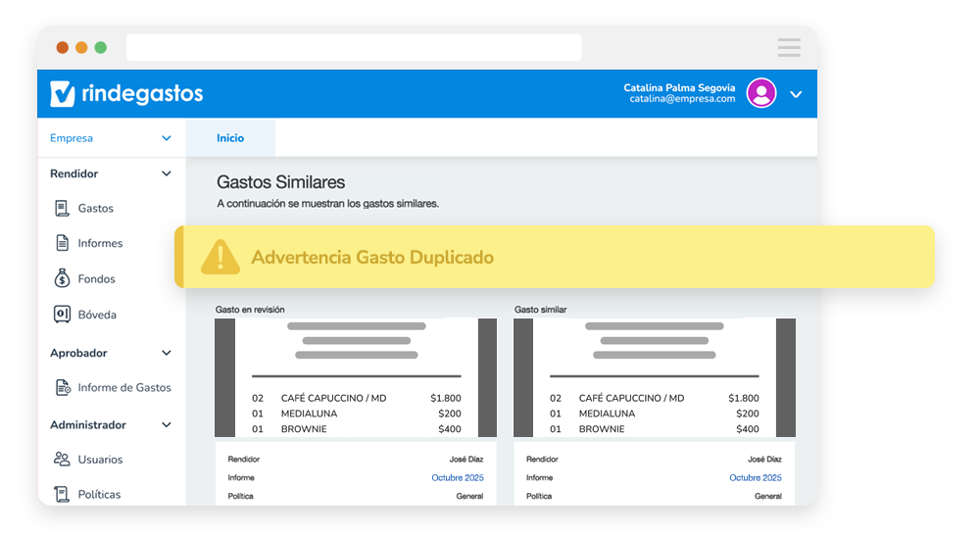
Task: Click the Usuarios people icon
Action: 61,459
